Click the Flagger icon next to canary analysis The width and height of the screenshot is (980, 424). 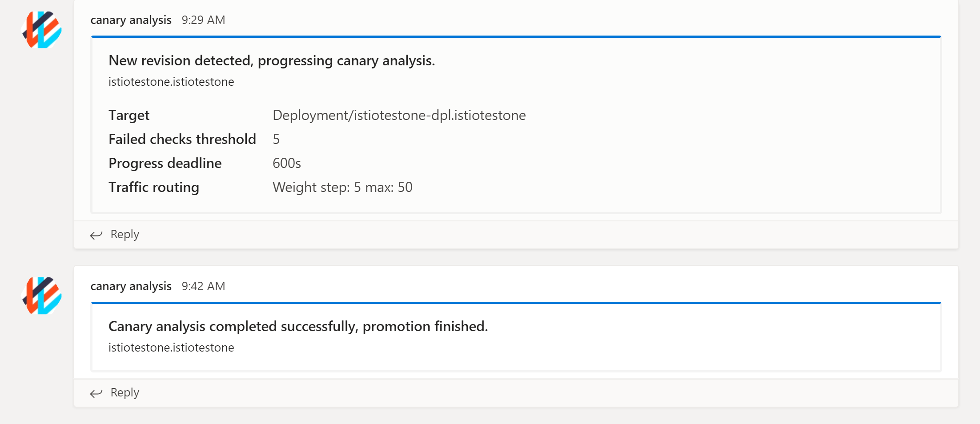41,31
